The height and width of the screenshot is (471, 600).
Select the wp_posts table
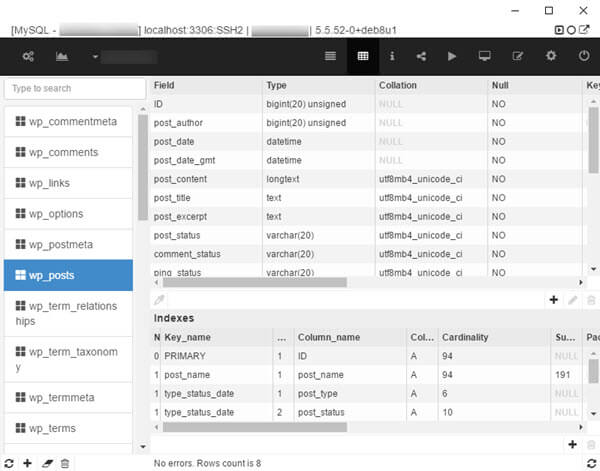(68, 275)
